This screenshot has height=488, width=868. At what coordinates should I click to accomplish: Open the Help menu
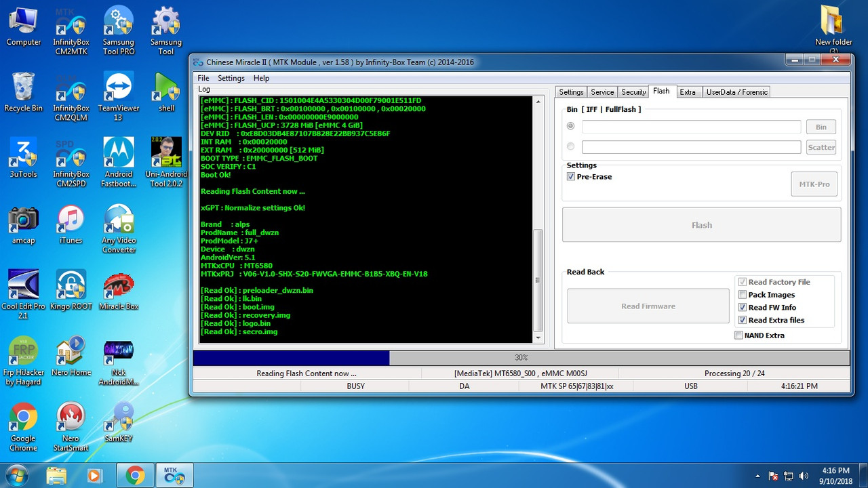click(x=262, y=78)
